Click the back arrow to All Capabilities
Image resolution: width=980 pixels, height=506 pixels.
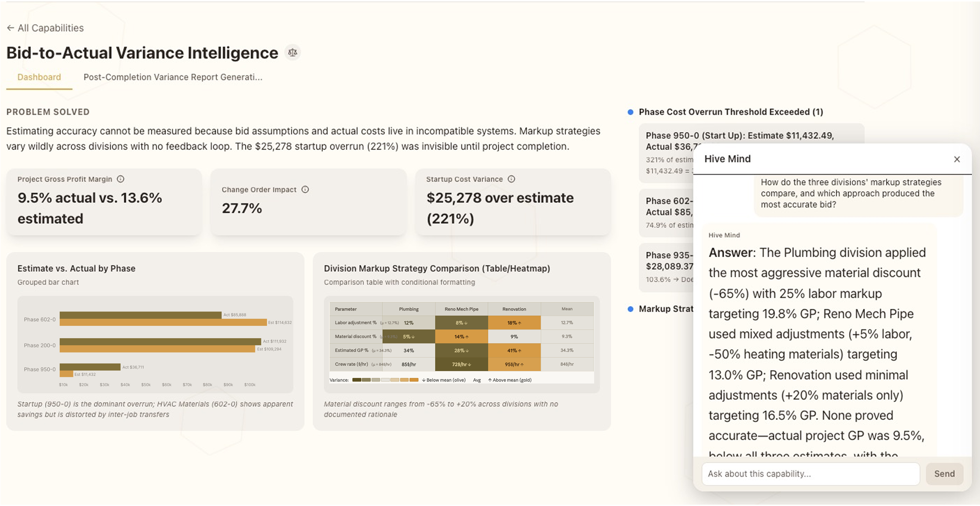pos(10,28)
